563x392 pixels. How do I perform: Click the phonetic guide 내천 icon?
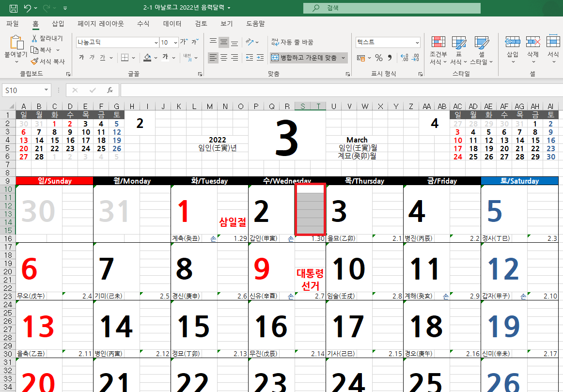[x=188, y=58]
